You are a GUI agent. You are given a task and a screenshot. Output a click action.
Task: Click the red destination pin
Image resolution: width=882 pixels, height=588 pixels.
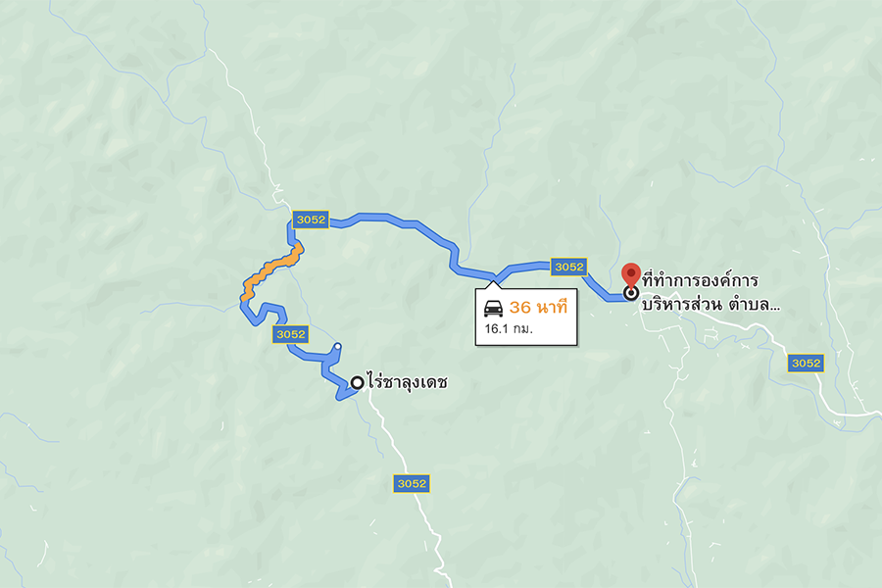[631, 275]
